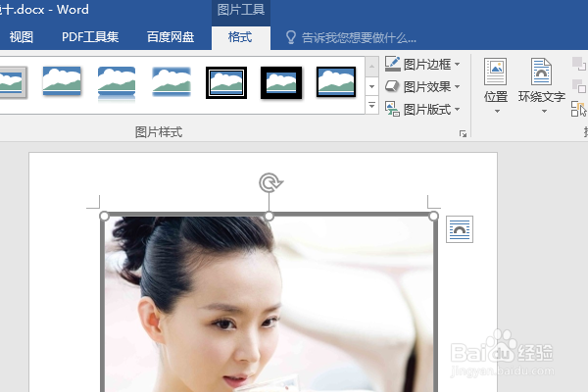Click the 告诉我您想要做什么 search box
The width and height of the screenshot is (588, 392).
359,38
